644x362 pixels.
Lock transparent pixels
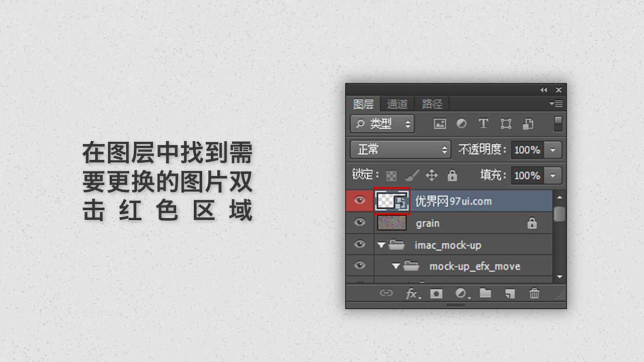pos(391,175)
